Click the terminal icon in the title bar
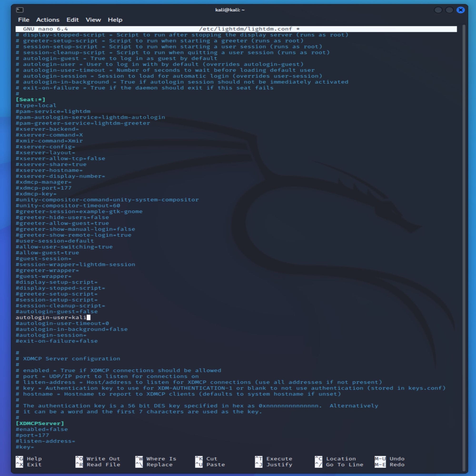This screenshot has width=476, height=476. (x=20, y=10)
